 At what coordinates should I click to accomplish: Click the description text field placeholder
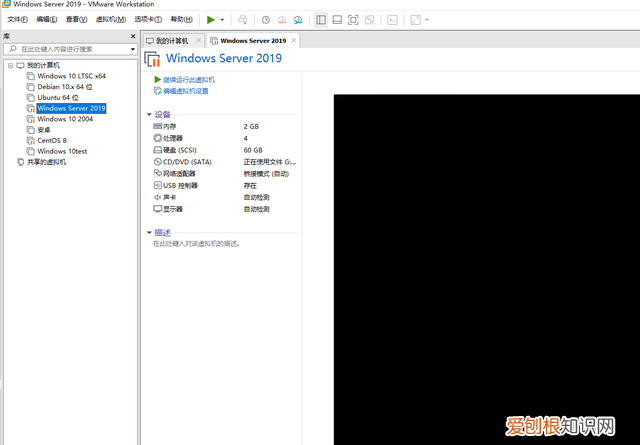[x=196, y=244]
